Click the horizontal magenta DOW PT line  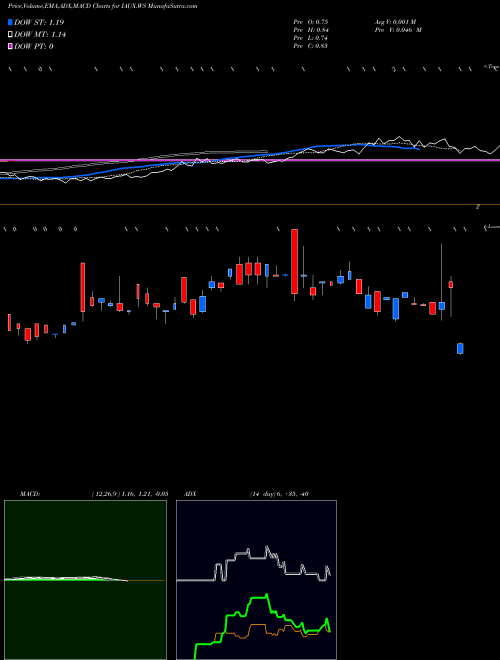click(250, 160)
